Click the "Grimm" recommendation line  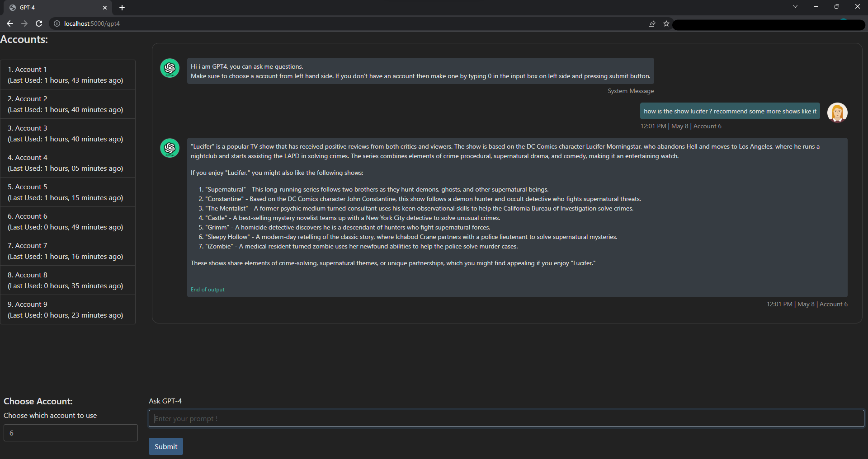[344, 227]
